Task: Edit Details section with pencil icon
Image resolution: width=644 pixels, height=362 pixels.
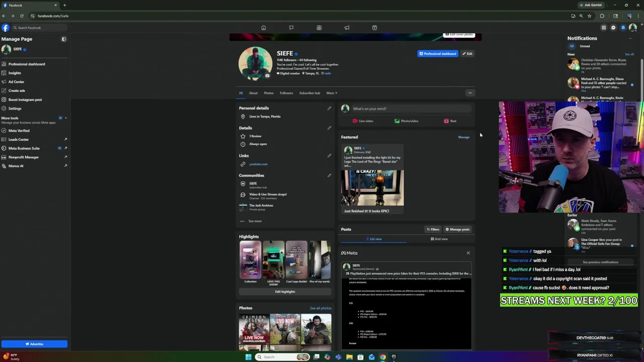Action: pyautogui.click(x=329, y=128)
